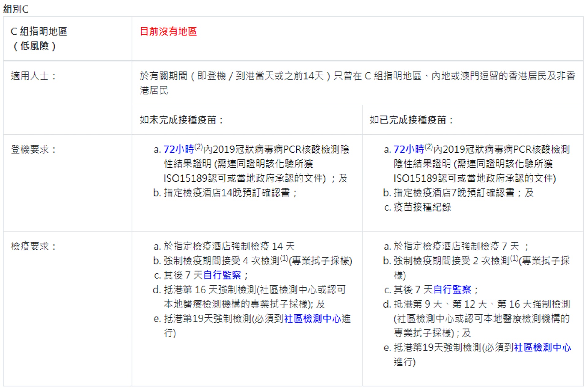Screen dimensions: 588x390
Task: Click the 指定檢疫酒店7晚預訂確認書 item
Action: pos(454,193)
